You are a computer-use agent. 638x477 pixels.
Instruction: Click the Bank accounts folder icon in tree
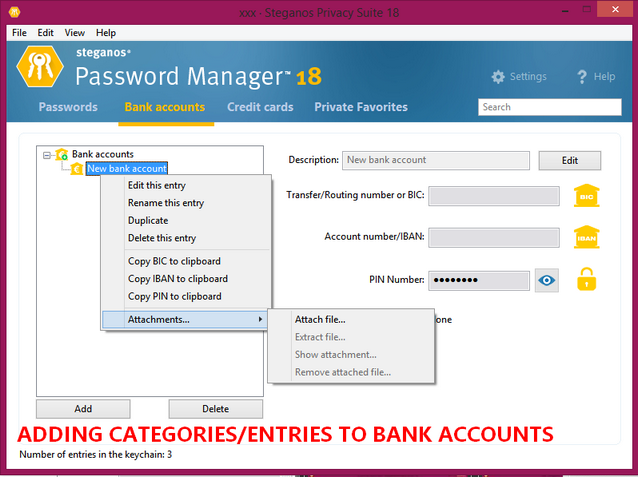[x=61, y=154]
